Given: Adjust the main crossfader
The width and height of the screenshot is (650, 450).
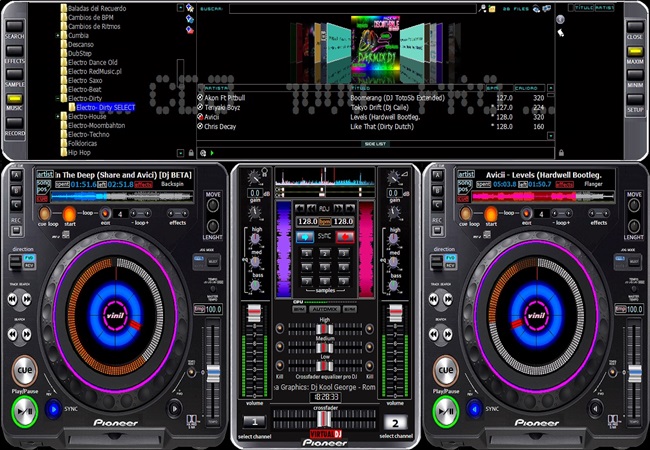Looking at the screenshot, I should [x=325, y=419].
